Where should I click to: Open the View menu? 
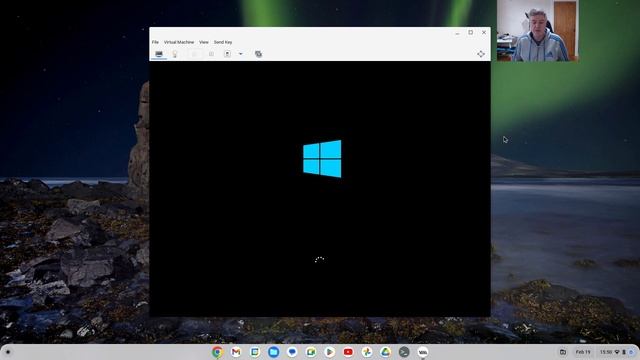pos(204,42)
